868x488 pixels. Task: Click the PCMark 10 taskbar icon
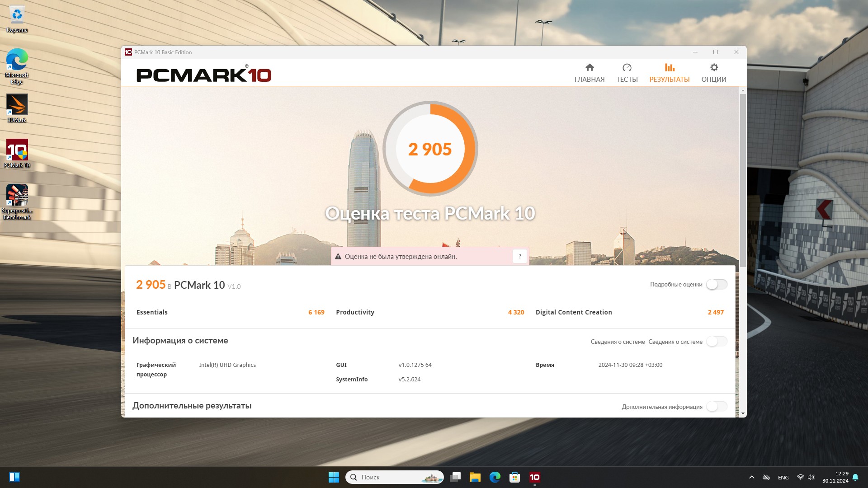pos(534,477)
